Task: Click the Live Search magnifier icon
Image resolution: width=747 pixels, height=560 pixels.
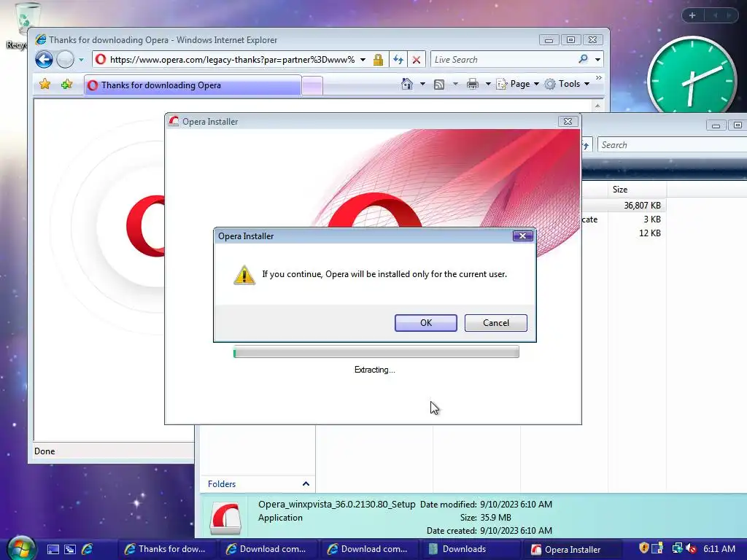Action: coord(583,59)
